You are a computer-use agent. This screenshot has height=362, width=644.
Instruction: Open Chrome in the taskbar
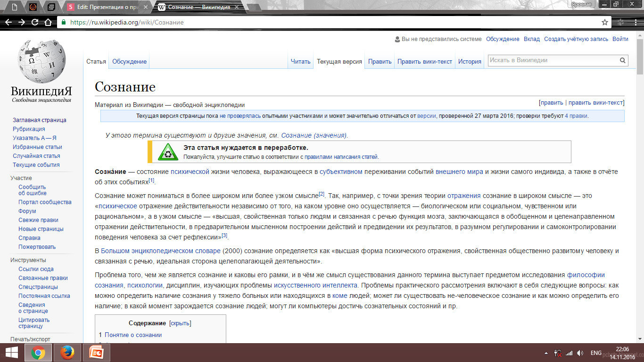[x=38, y=353]
